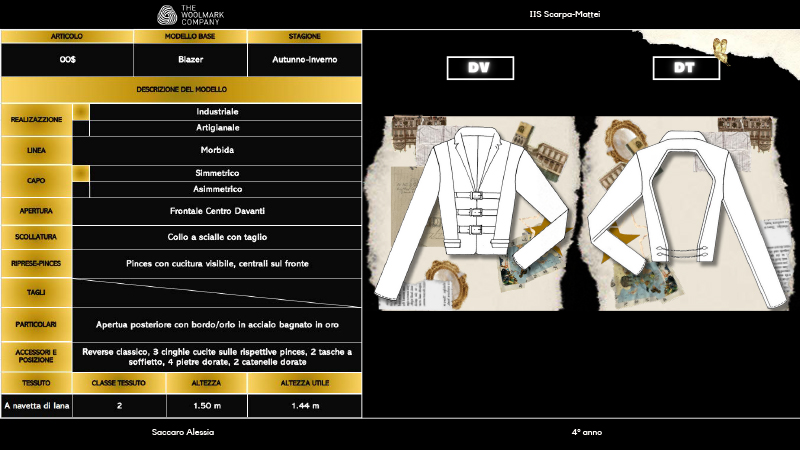This screenshot has width=800, height=450.
Task: Click the STAGIONE gold header
Action: coord(303,36)
